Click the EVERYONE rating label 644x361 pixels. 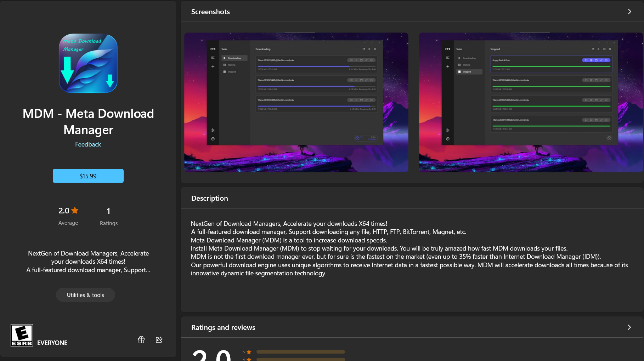tap(52, 343)
